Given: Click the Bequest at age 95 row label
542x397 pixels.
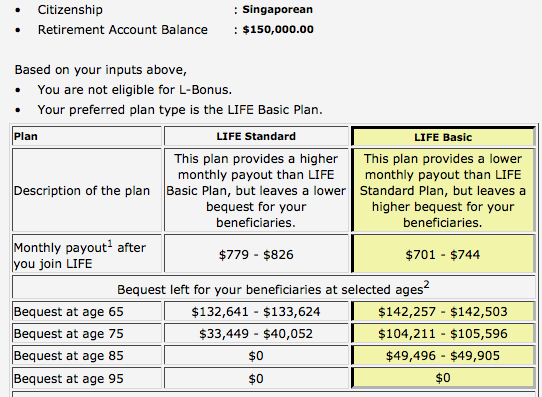Looking at the screenshot, I should click(68, 379).
